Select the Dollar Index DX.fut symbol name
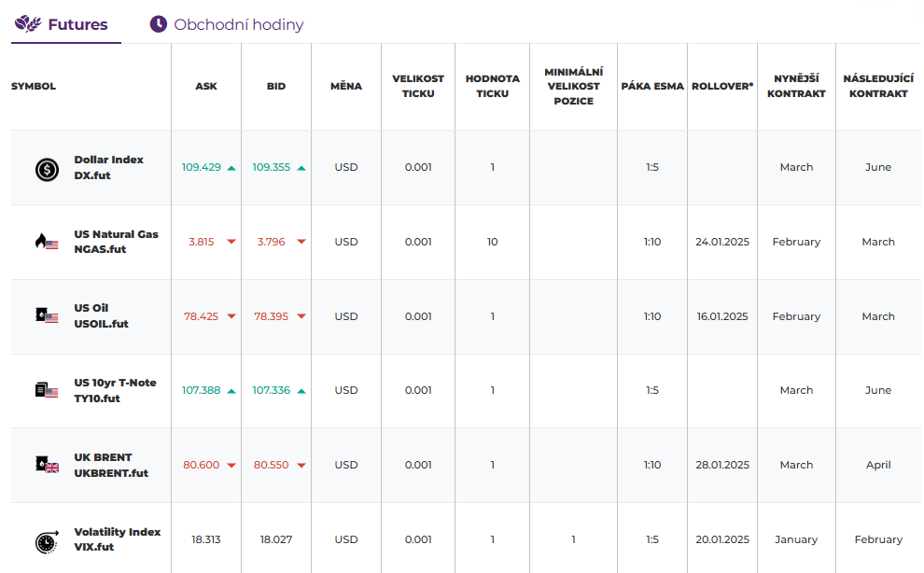The height and width of the screenshot is (573, 924). (x=108, y=167)
